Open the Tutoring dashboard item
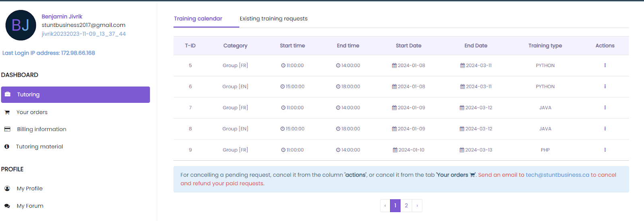Image resolution: width=644 pixels, height=221 pixels. pos(76,94)
